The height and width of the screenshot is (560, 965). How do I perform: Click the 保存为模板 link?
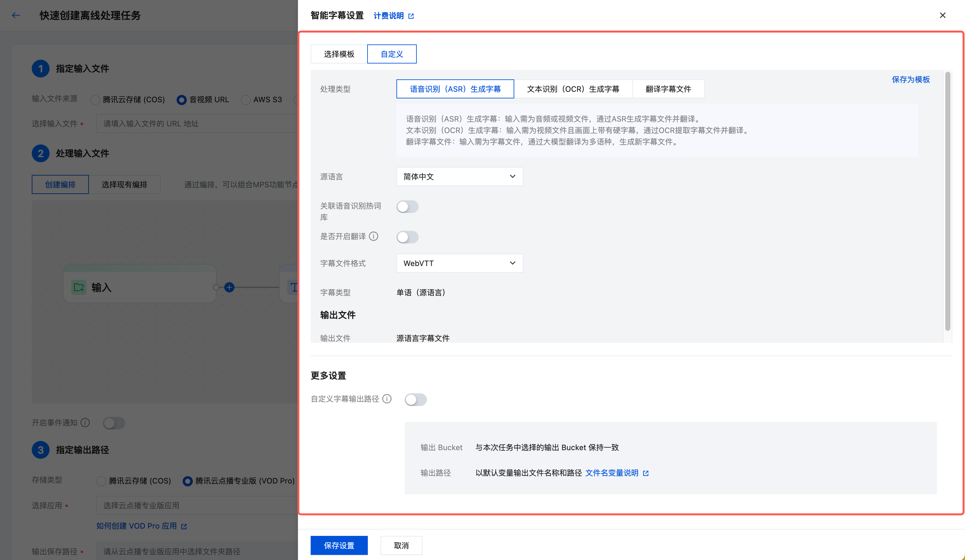pyautogui.click(x=910, y=80)
